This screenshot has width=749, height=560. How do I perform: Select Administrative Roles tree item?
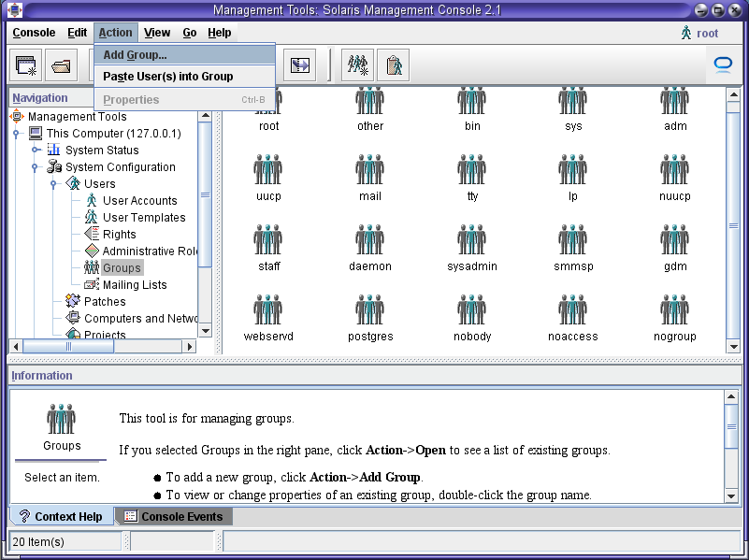pos(150,251)
